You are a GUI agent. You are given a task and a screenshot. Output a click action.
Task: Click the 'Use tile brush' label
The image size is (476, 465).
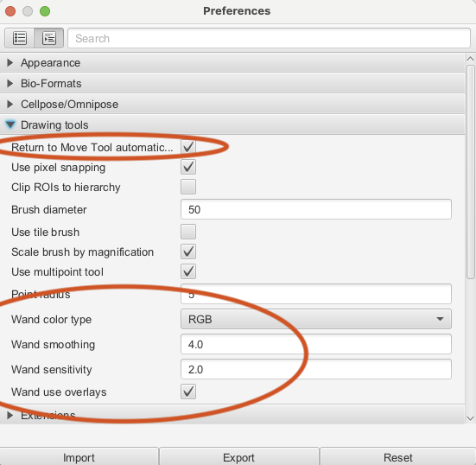click(x=46, y=232)
